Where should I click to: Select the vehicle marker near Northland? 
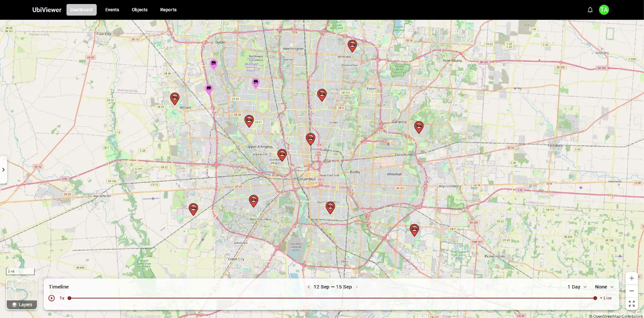(352, 45)
